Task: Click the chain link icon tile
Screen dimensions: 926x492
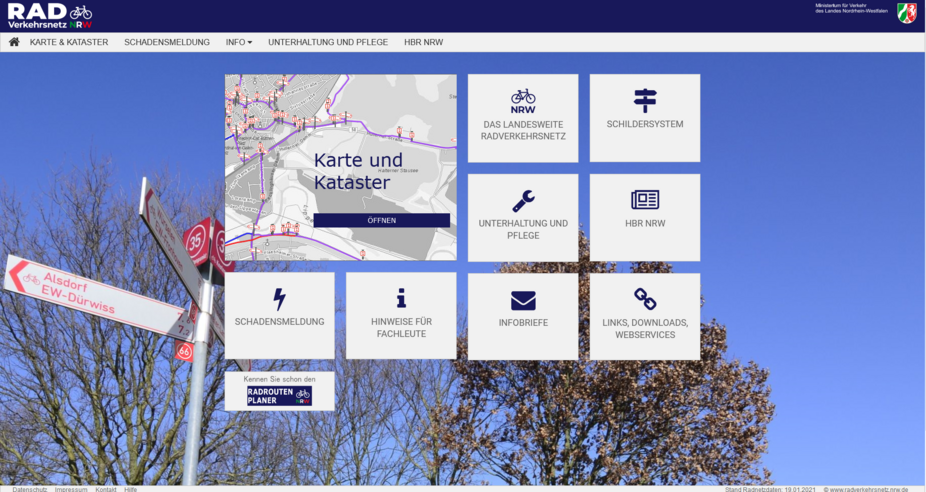Action: point(645,299)
